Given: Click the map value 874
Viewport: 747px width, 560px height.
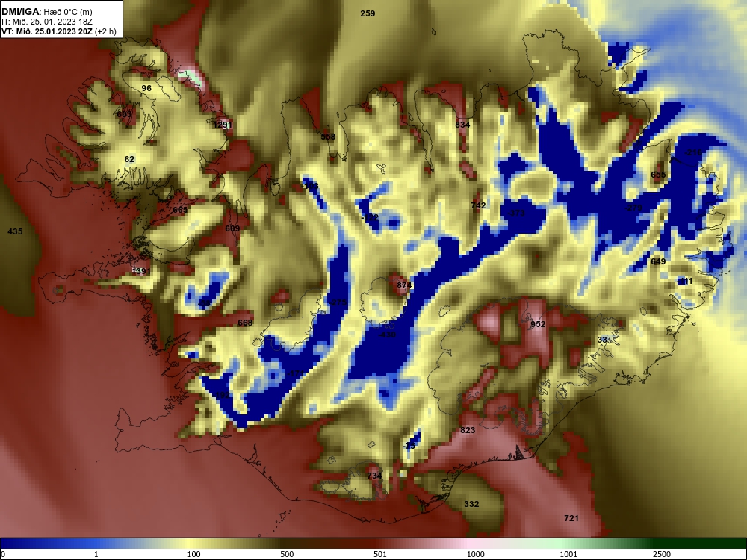Looking at the screenshot, I should 404,285.
